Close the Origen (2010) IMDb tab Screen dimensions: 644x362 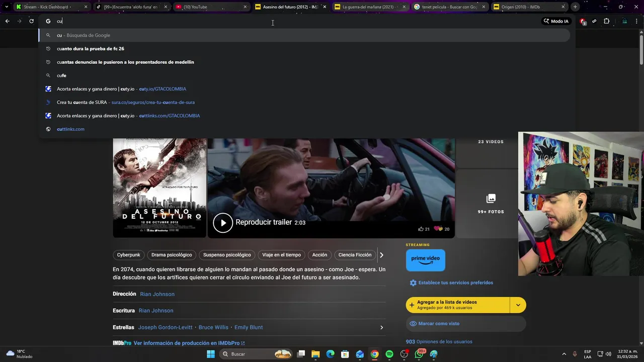563,7
